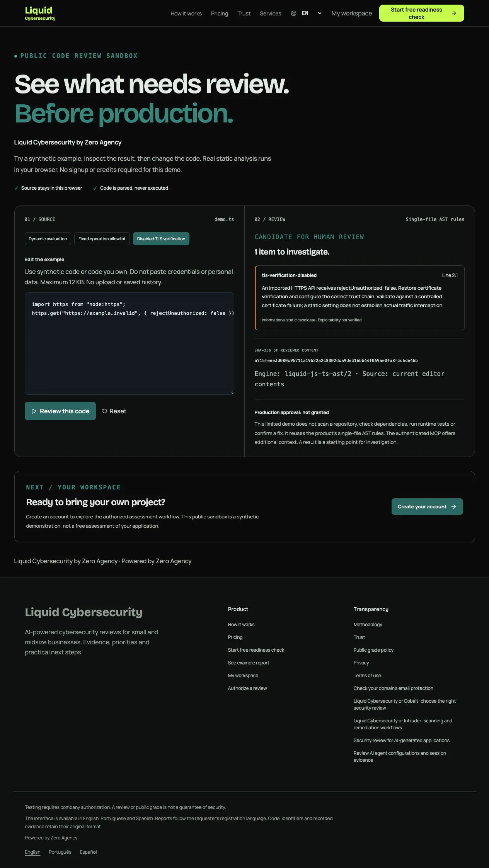
Task: Open the EN language dropdown
Action: tap(307, 14)
